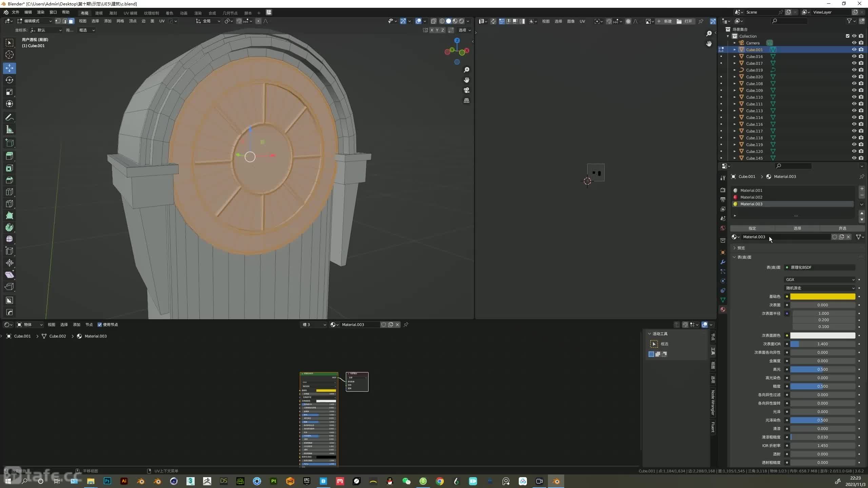The height and width of the screenshot is (488, 868).
Task: Open Illustrator from the Windows taskbar
Action: click(124, 481)
